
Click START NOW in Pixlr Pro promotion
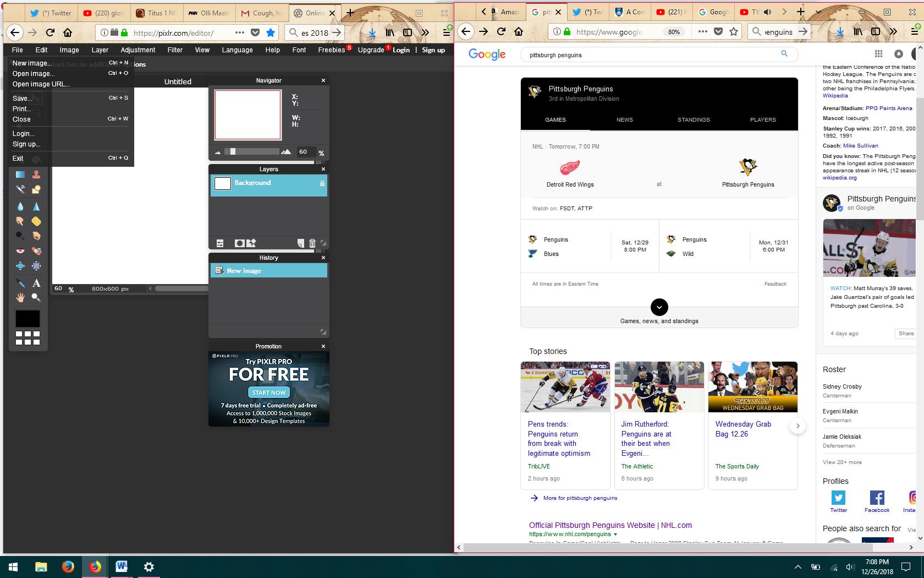pos(268,392)
